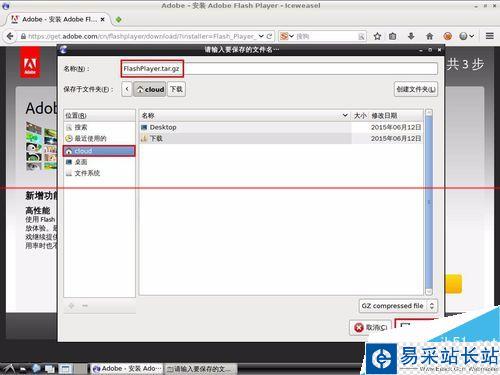Switch to the save dialog taskbar entry
The height and width of the screenshot is (375, 500).
[201, 369]
